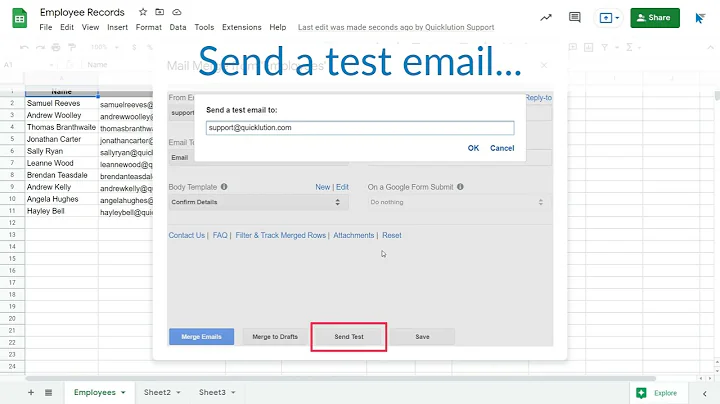Select the cell Hayley Bell
Viewport: 720px width, 404px height.
(62, 211)
